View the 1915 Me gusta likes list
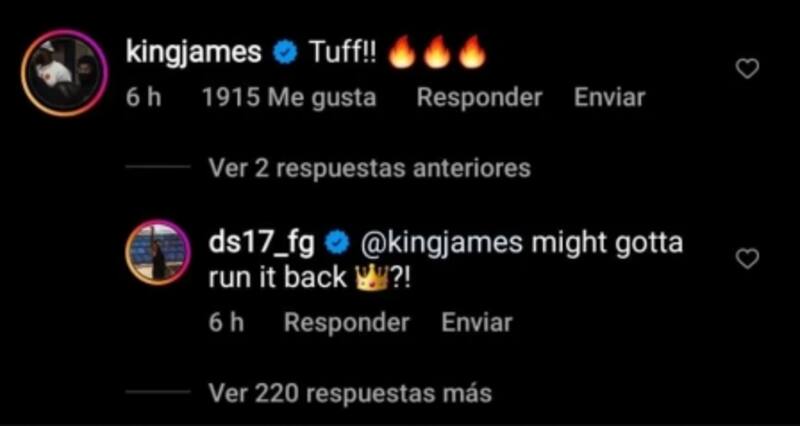Screen dimensions: 800x426 click(289, 97)
